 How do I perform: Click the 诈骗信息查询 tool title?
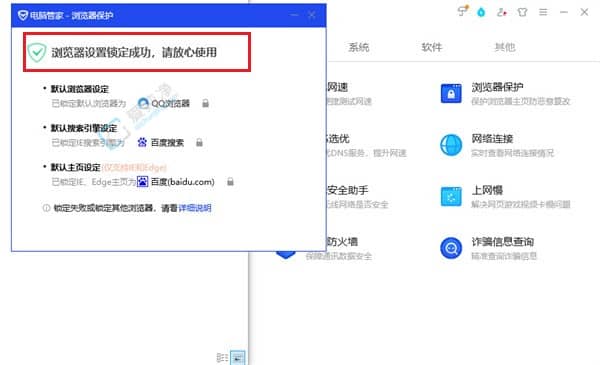[x=502, y=242]
